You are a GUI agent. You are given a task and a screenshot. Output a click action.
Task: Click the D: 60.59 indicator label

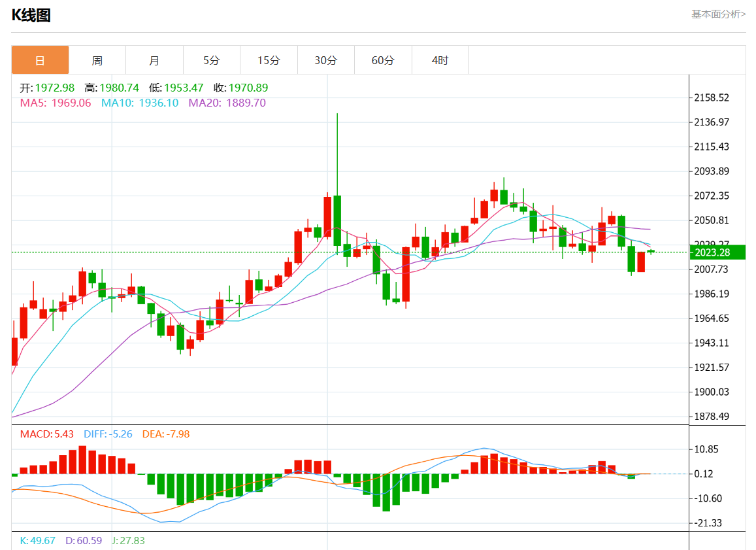pyautogui.click(x=84, y=541)
